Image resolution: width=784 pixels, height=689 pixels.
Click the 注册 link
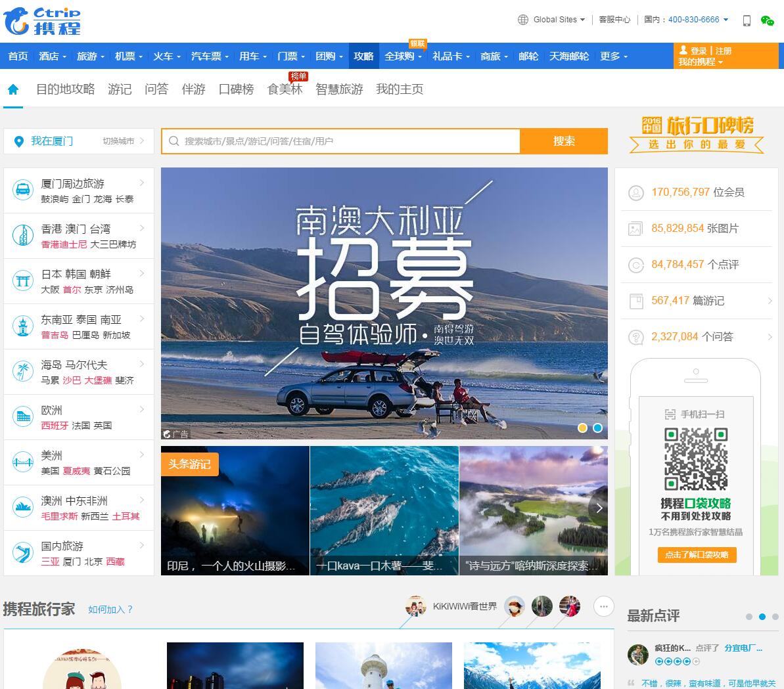[x=723, y=51]
